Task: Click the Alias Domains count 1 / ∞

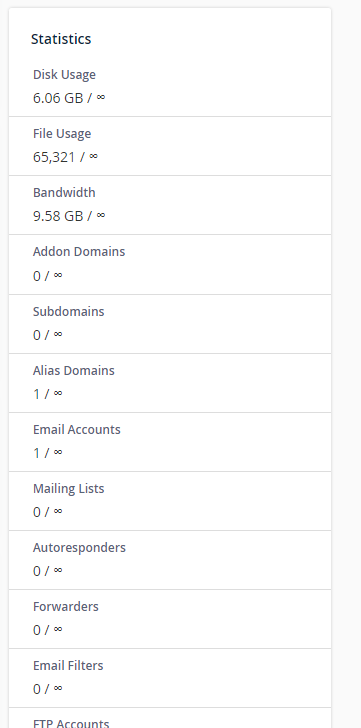Action: 47,394
